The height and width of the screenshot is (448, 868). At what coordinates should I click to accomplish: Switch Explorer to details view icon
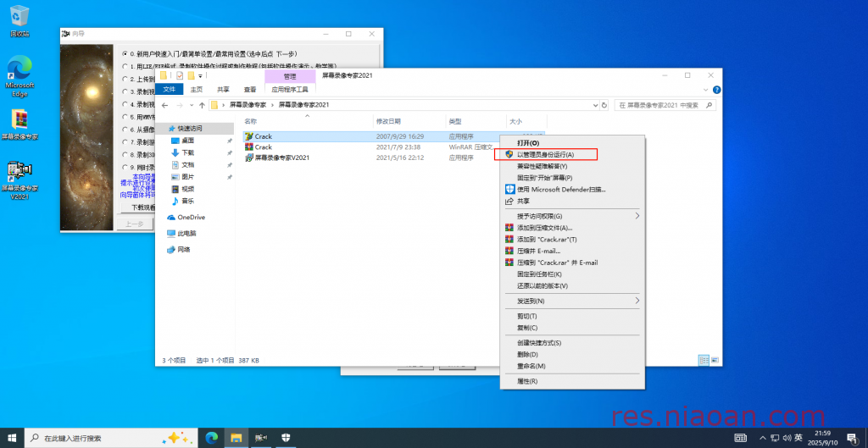704,360
